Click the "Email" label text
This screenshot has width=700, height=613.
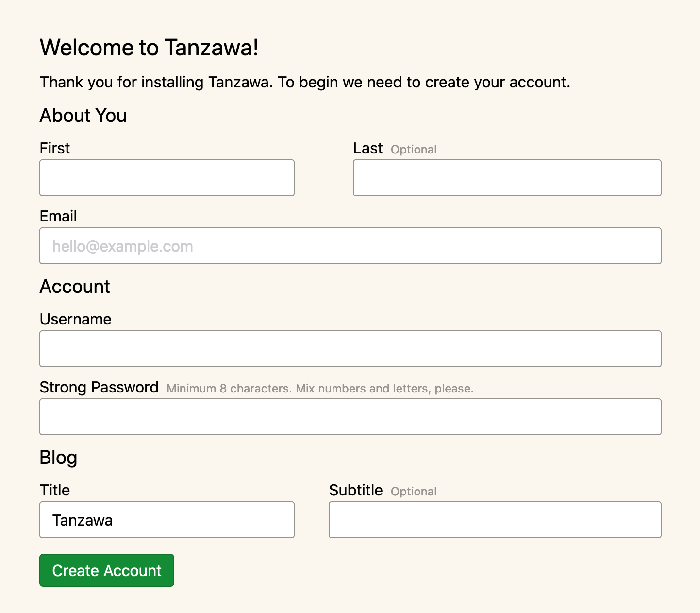click(58, 216)
